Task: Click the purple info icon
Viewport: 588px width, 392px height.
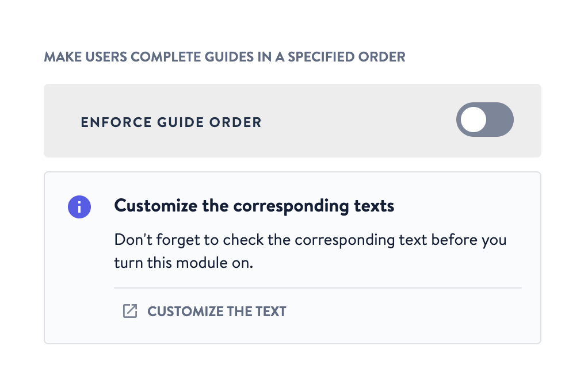Action: point(79,207)
